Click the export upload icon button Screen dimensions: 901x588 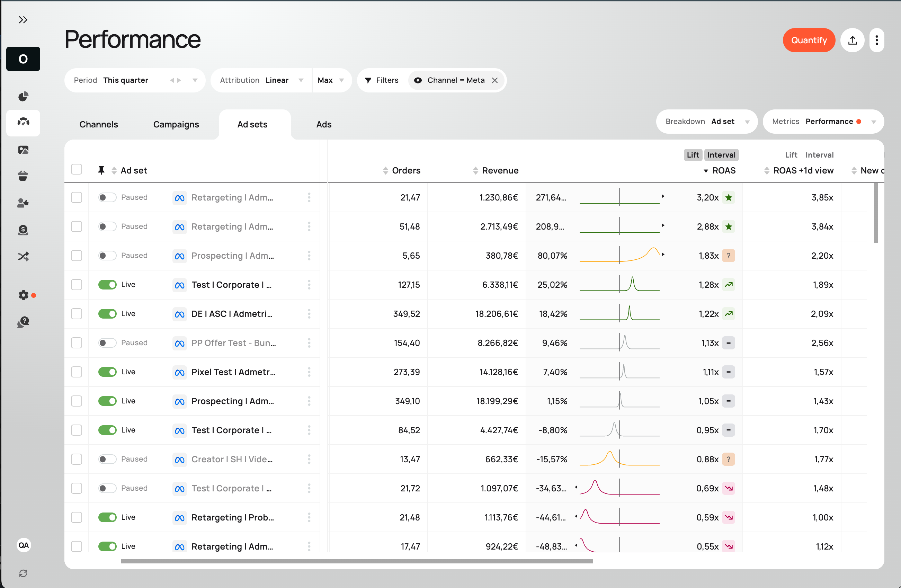(x=852, y=40)
